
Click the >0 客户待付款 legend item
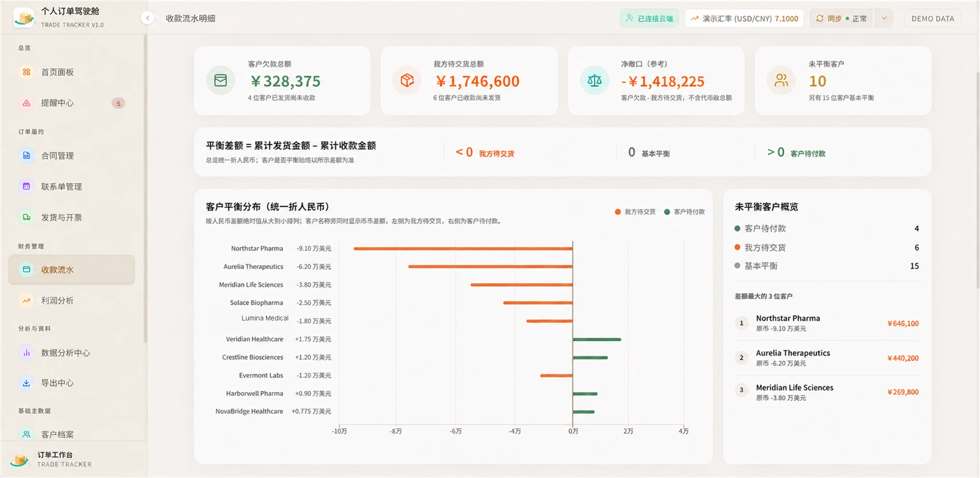click(x=796, y=153)
